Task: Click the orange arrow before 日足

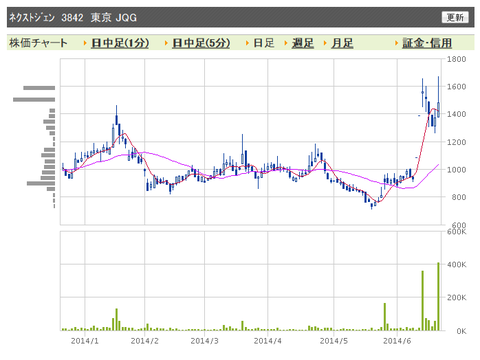Action: point(247,43)
